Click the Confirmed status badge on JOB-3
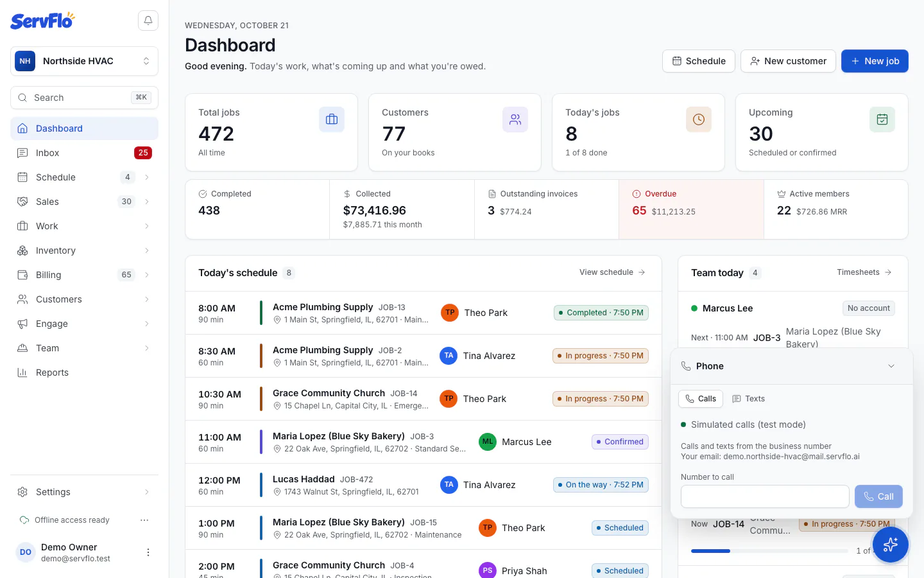 (x=620, y=442)
